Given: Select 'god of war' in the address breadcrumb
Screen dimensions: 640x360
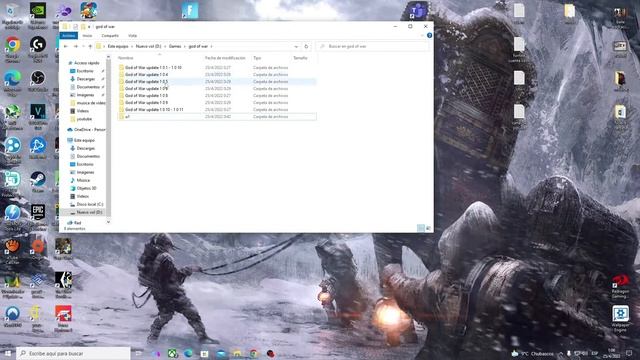Looking at the screenshot, I should point(198,47).
